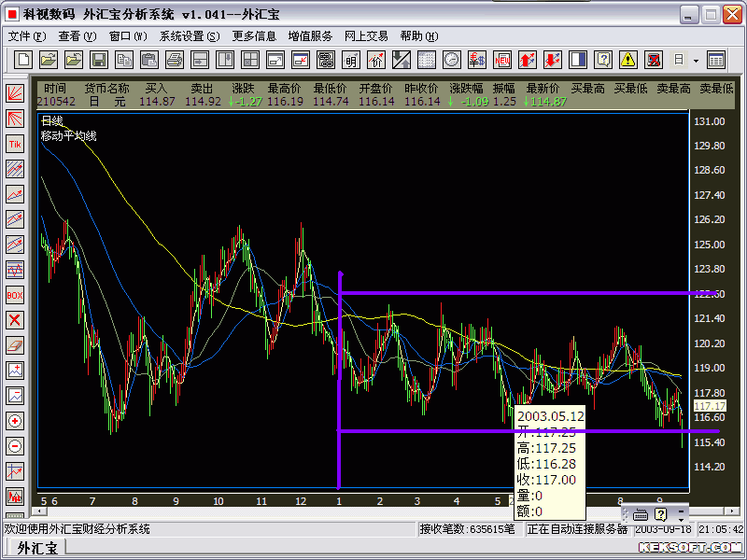Click the red minus zoom-out circle
Image resolution: width=747 pixels, height=560 pixels.
tap(15, 446)
